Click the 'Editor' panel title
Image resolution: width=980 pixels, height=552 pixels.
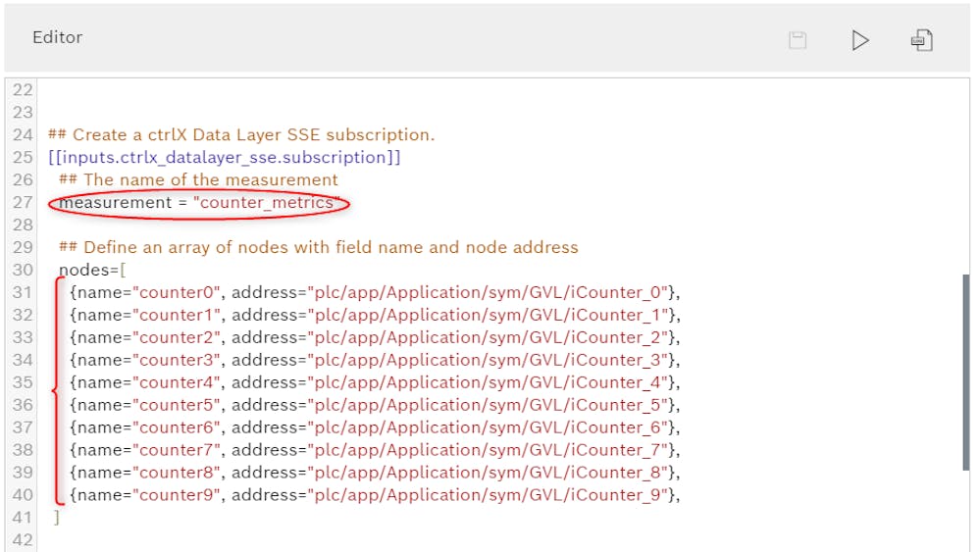(x=58, y=37)
